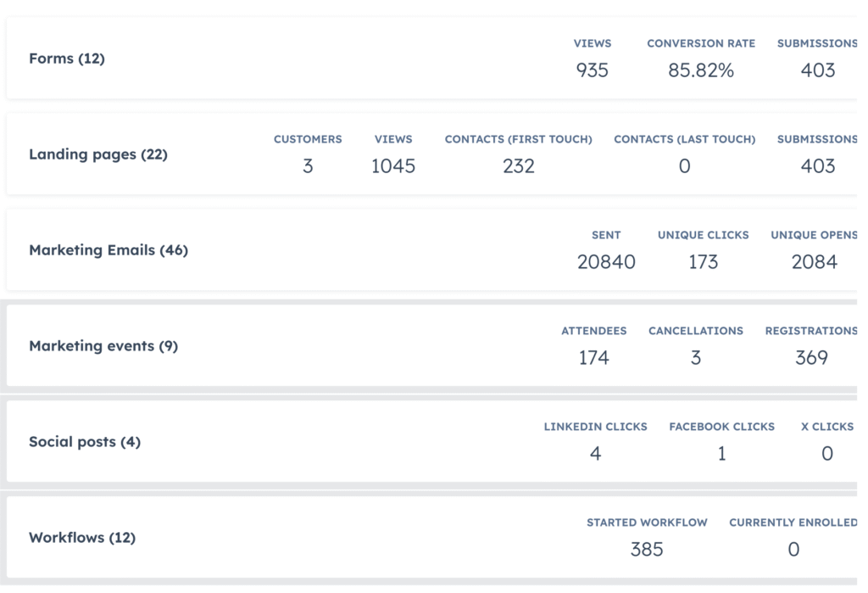Click the Forms conversion rate 85.82% value

click(700, 70)
